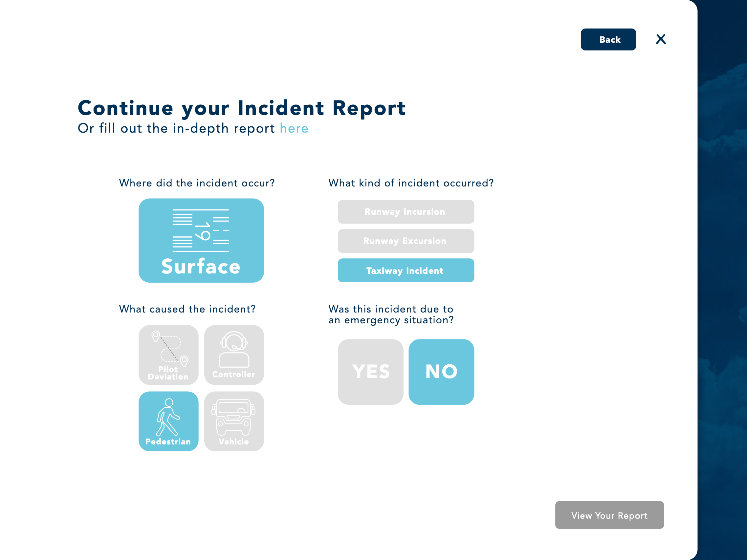Open the in-depth report via 'here' link
This screenshot has height=560, width=747.
[x=294, y=129]
